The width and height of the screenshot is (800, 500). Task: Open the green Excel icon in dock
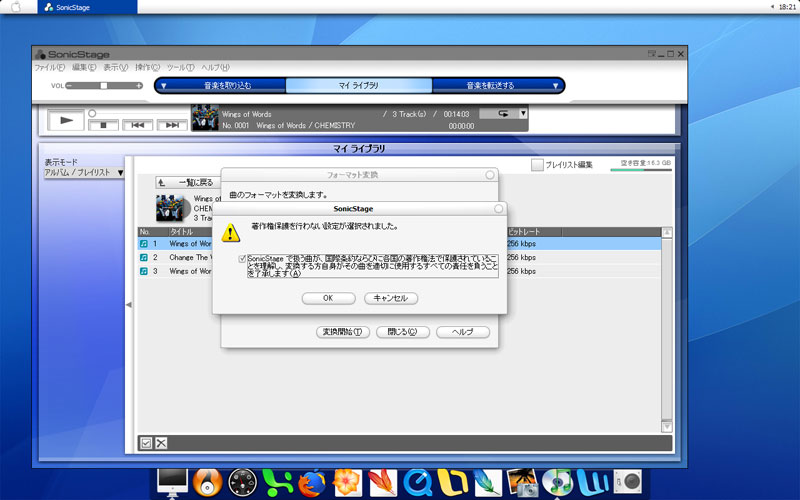pos(278,483)
